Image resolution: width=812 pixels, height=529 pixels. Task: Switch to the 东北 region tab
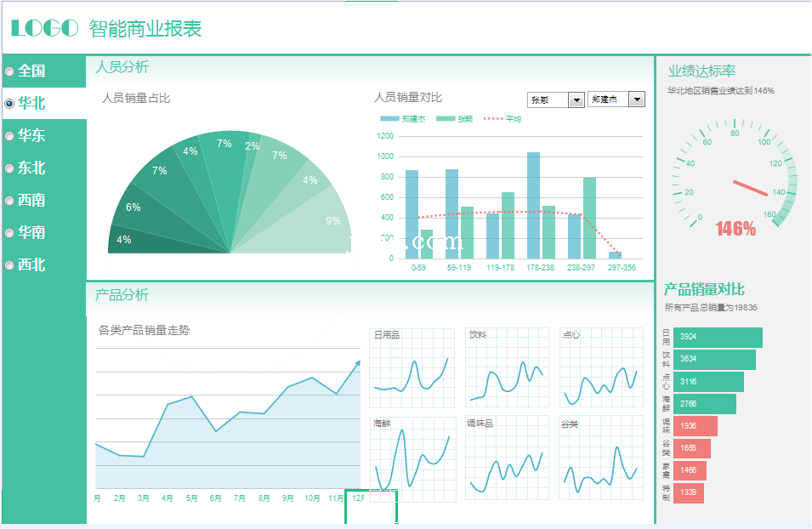[x=32, y=168]
